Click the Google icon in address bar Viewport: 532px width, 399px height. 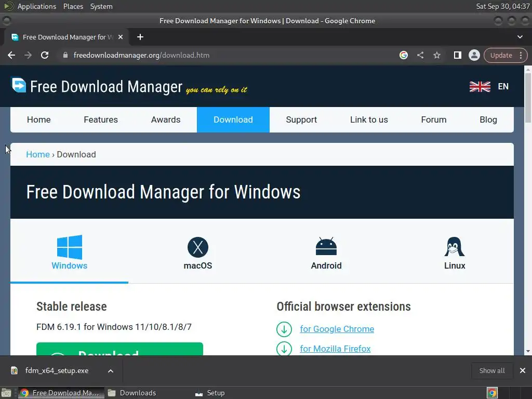coord(403,55)
